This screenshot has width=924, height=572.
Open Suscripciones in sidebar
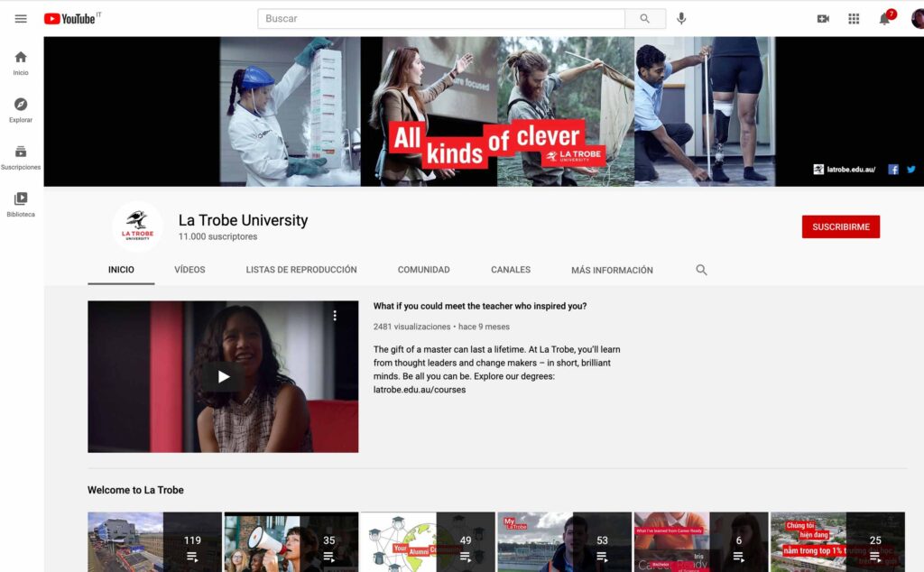click(21, 157)
